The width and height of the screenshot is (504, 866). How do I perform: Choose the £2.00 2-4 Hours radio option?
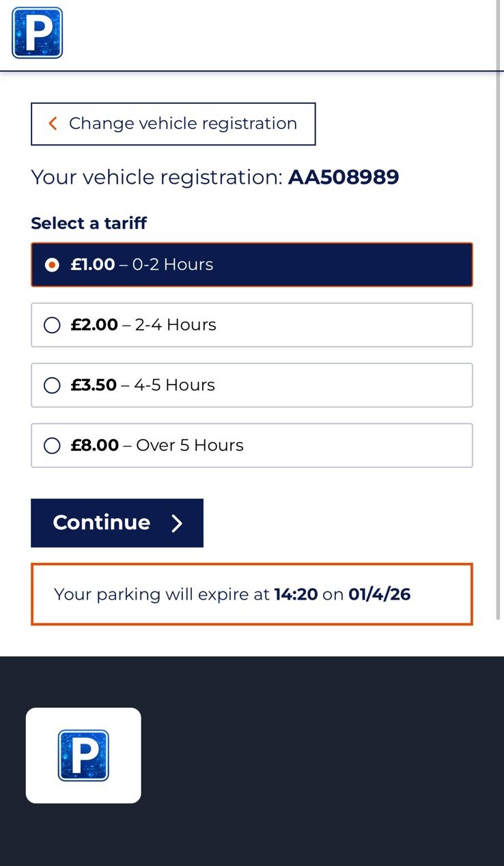tap(52, 325)
